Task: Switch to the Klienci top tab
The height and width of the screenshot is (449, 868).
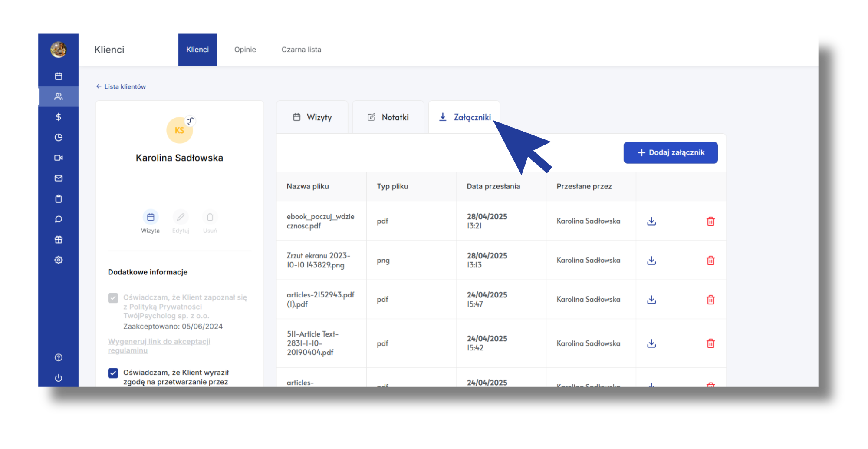Action: pyautogui.click(x=197, y=50)
